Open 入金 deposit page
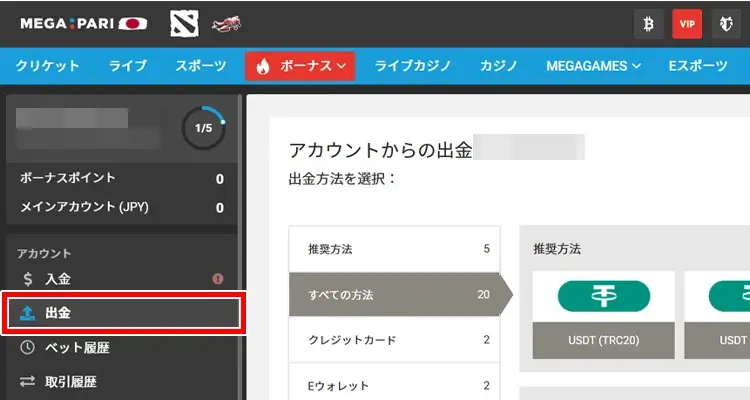The width and height of the screenshot is (750, 400). tap(121, 278)
